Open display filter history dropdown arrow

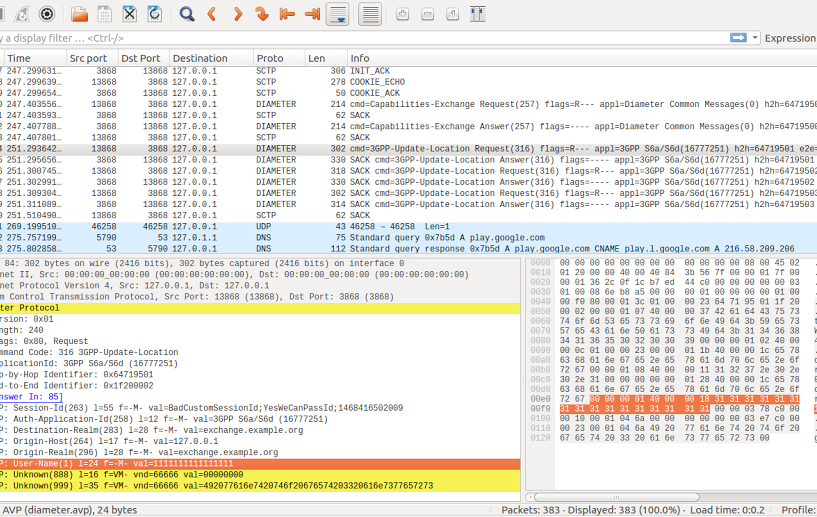[x=755, y=38]
